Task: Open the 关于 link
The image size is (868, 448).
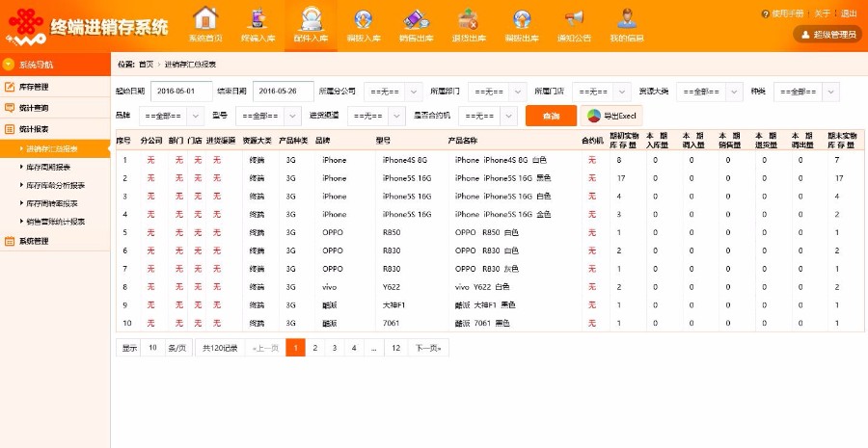Action: (x=822, y=13)
